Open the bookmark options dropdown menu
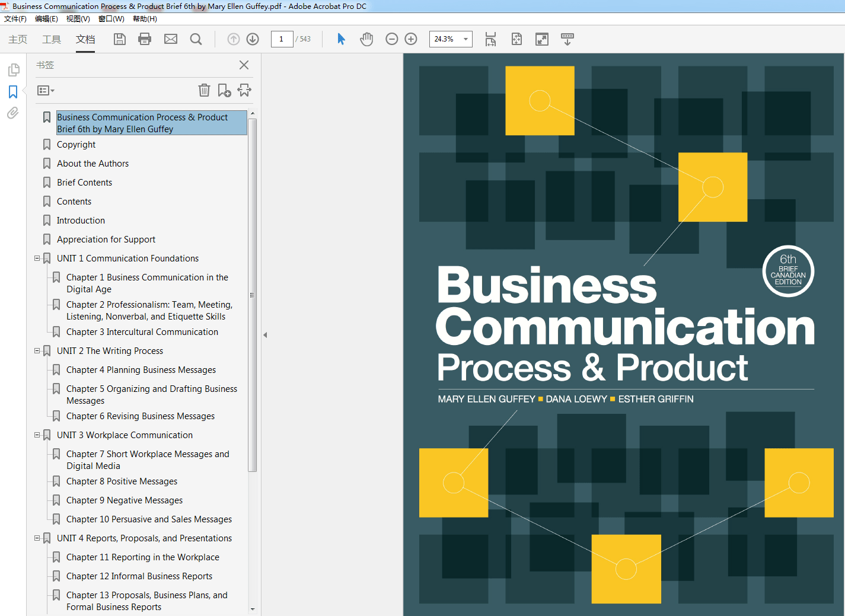 click(46, 91)
